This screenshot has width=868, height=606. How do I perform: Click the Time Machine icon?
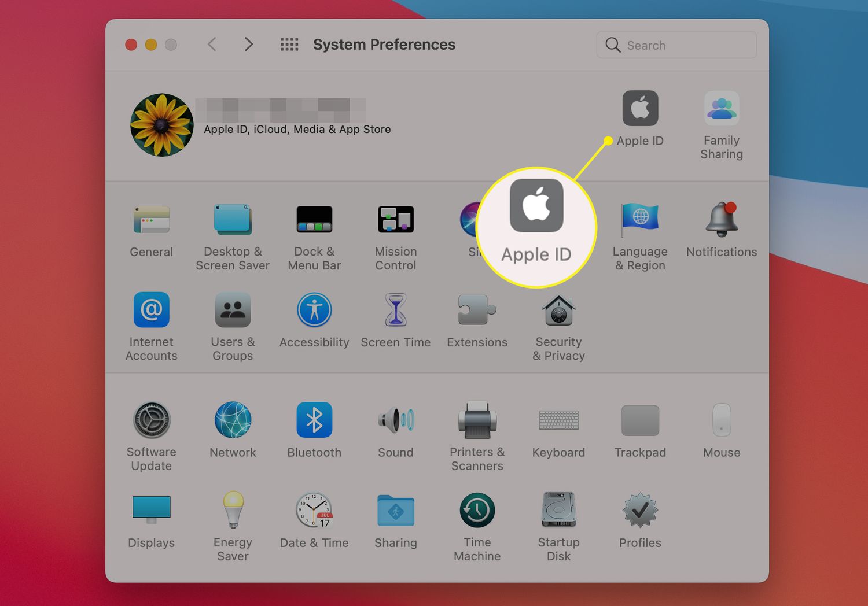(x=477, y=511)
